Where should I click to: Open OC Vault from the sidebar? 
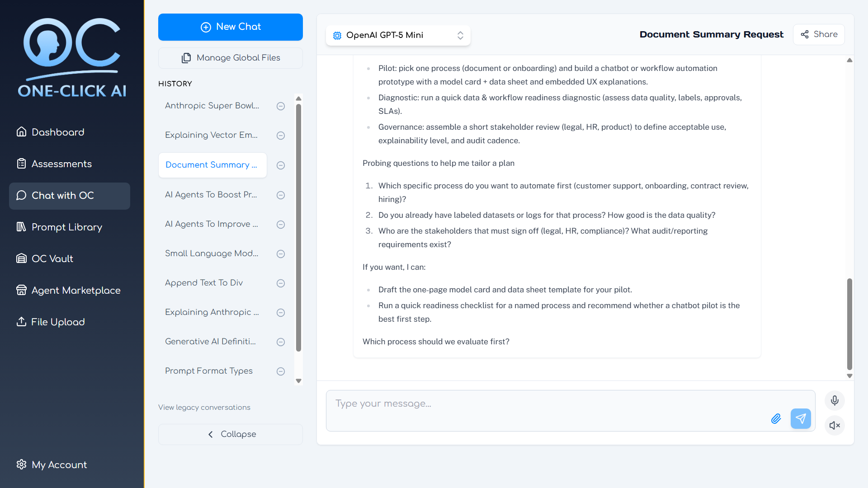tap(52, 258)
